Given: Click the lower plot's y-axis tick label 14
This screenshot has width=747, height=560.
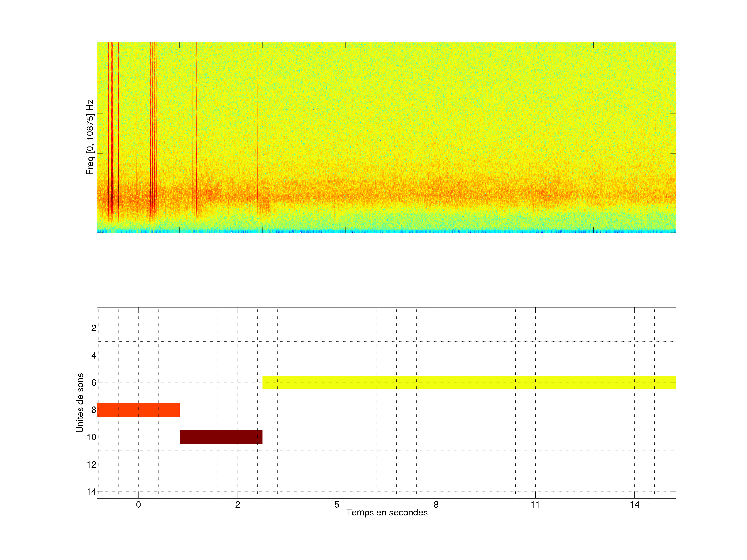Looking at the screenshot, I should click(91, 492).
